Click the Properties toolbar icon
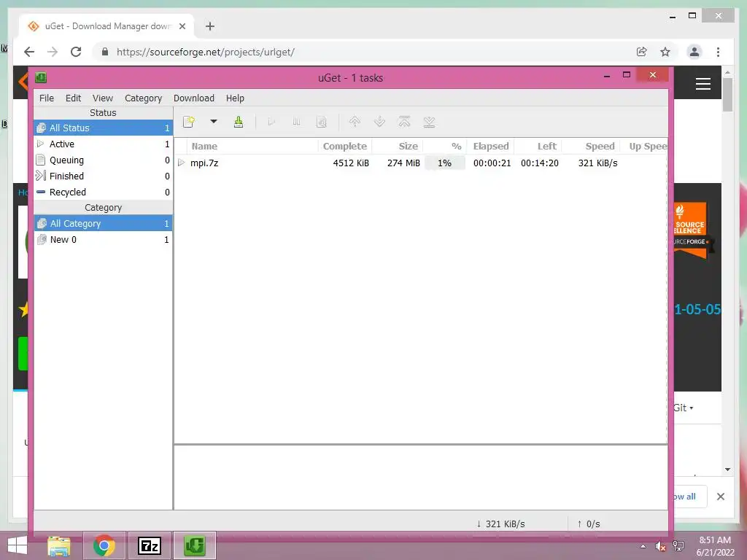Screen dimensions: 747x560 (x=322, y=122)
